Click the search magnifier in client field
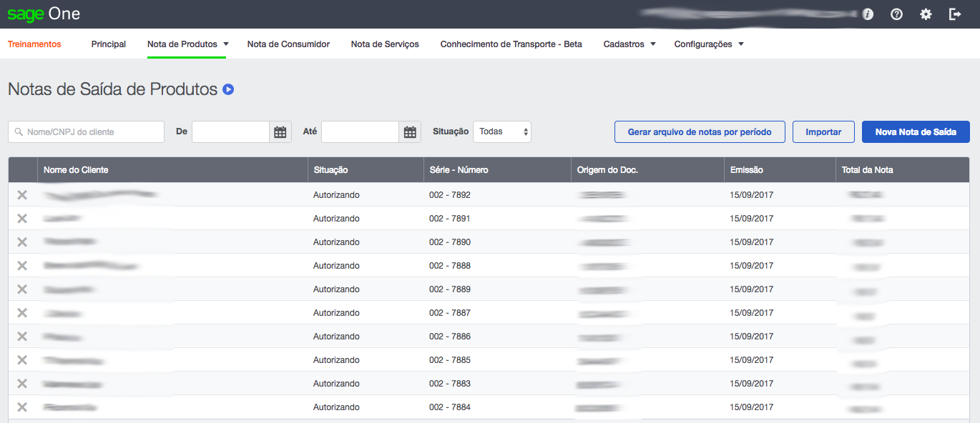 coord(17,131)
